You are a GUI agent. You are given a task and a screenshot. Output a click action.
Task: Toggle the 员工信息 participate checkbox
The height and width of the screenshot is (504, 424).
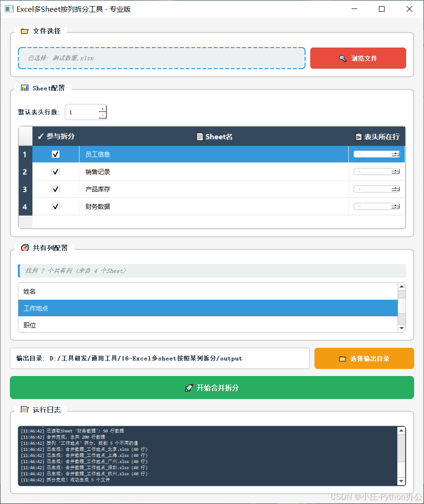pyautogui.click(x=55, y=154)
